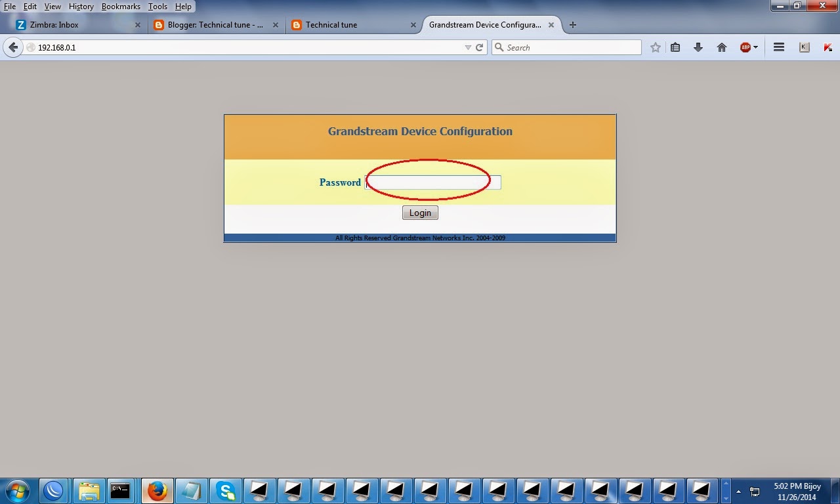
Task: Click the search magnifier icon
Action: tap(499, 47)
